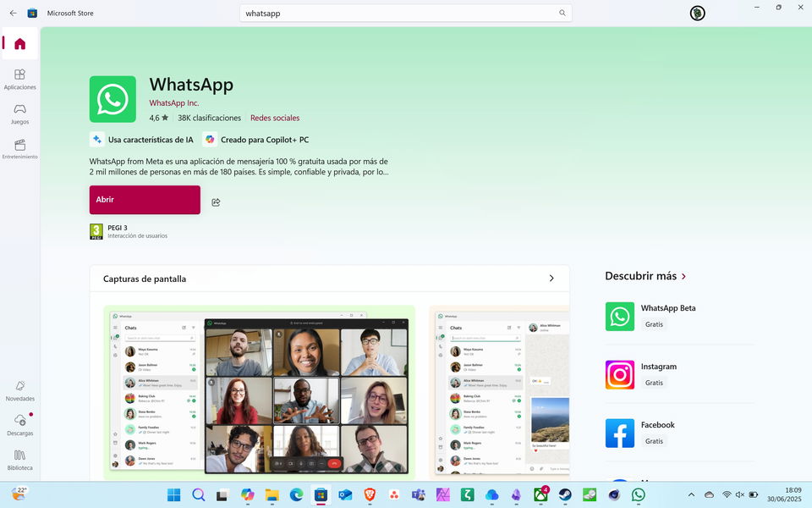Click the Microsoft Store taskbar icon
Image resolution: width=812 pixels, height=508 pixels.
321,495
